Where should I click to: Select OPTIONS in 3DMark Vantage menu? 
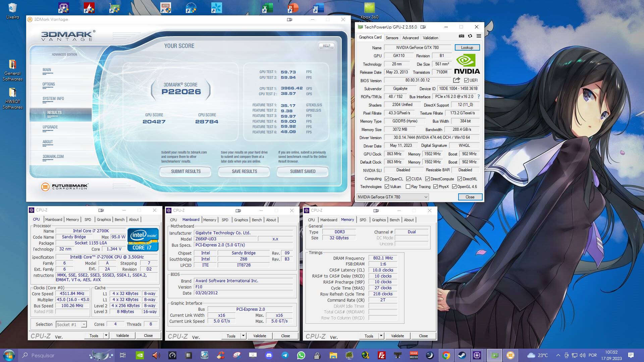(x=49, y=84)
